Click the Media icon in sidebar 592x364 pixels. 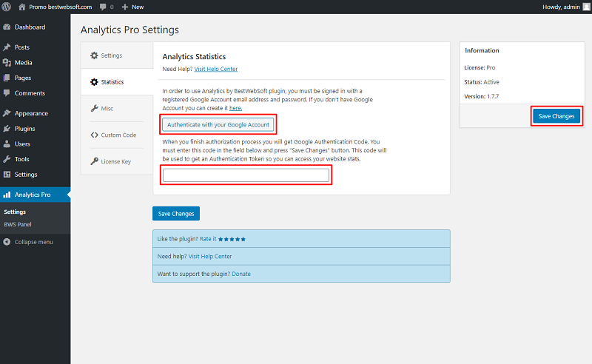[x=7, y=62]
